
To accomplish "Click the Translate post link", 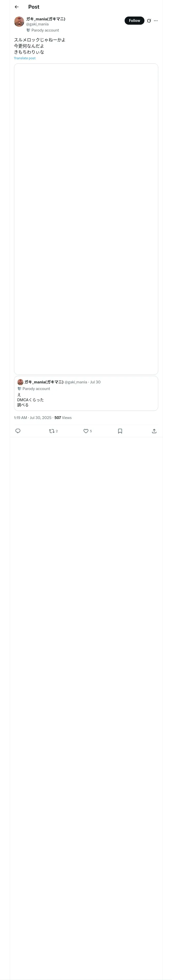I will (25, 58).
